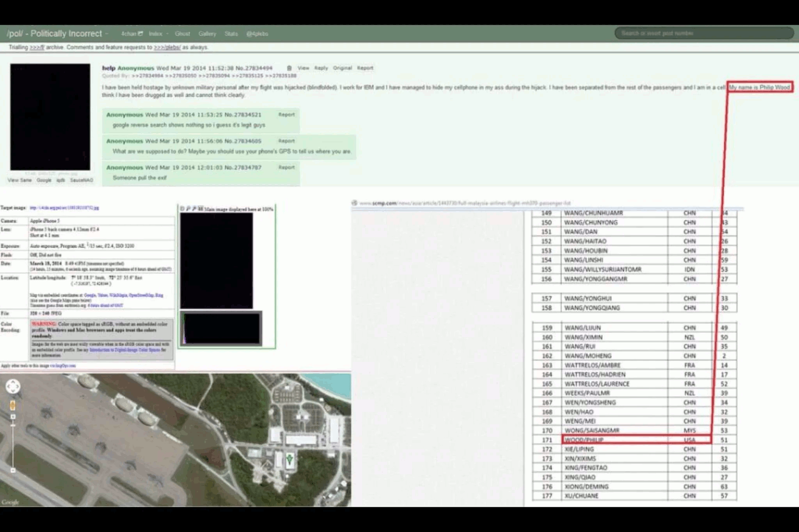Select the WANG/WILLYSURIJANTOMR passenger cell
The image size is (799, 532).
(x=614, y=270)
